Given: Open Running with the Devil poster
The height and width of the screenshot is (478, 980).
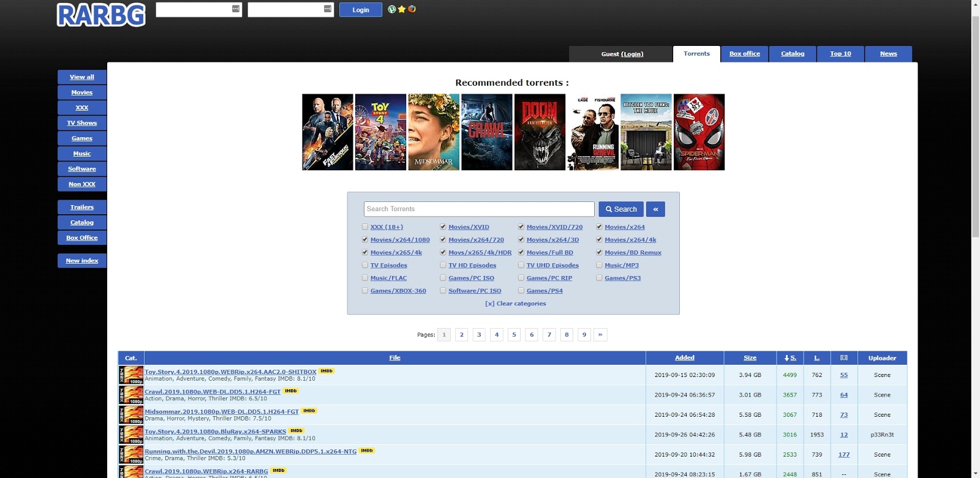Looking at the screenshot, I should click(x=593, y=132).
